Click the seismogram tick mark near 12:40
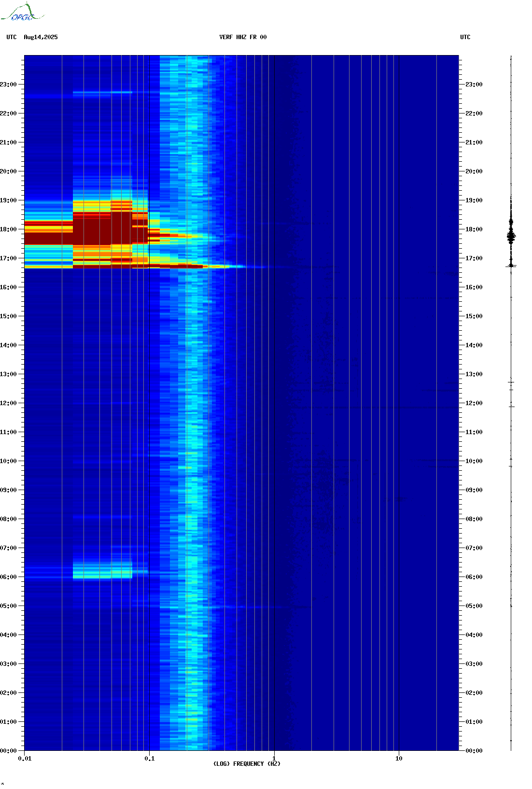This screenshot has height=789, width=532. [x=511, y=382]
